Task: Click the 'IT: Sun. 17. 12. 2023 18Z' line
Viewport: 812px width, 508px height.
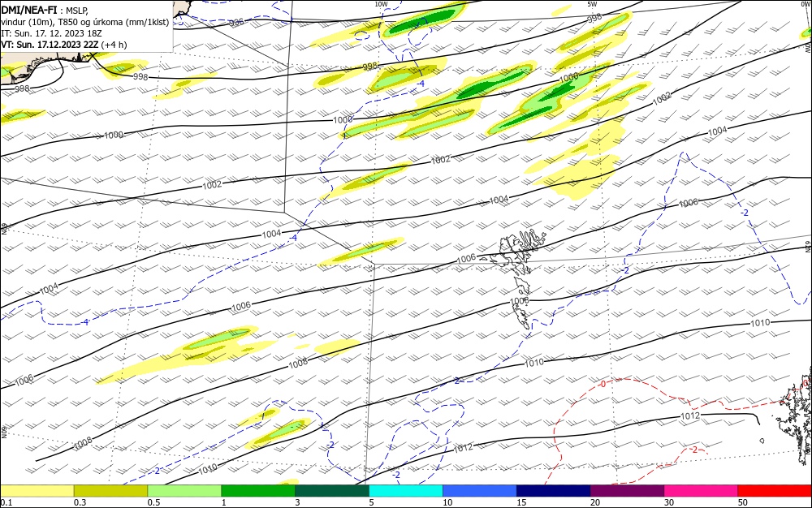Action: point(51,33)
